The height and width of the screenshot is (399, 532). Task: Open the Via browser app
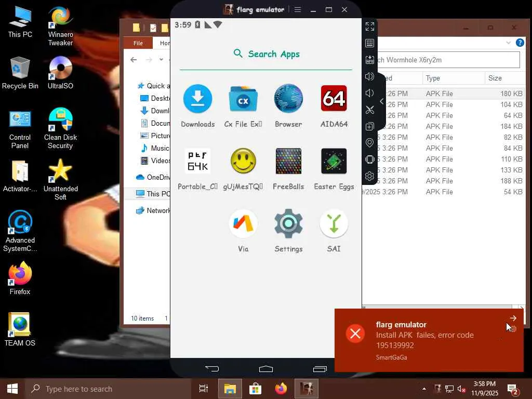[x=243, y=223]
